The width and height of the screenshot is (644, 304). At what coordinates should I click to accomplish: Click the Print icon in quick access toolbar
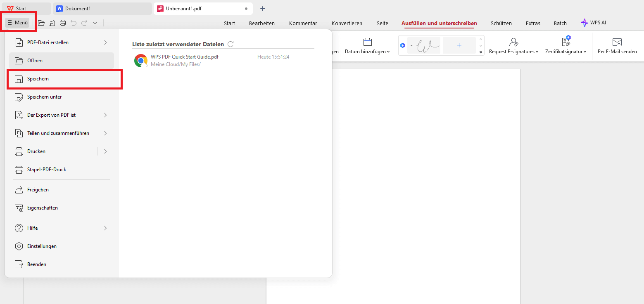(62, 23)
